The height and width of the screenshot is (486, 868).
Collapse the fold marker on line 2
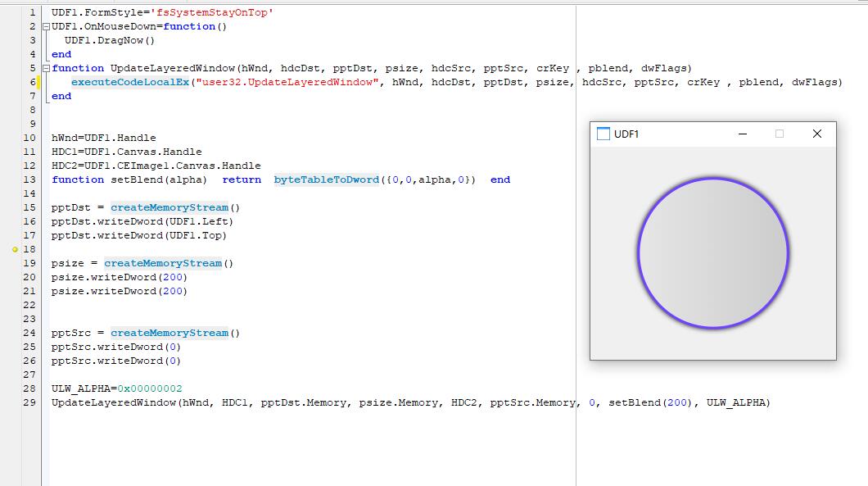point(46,27)
